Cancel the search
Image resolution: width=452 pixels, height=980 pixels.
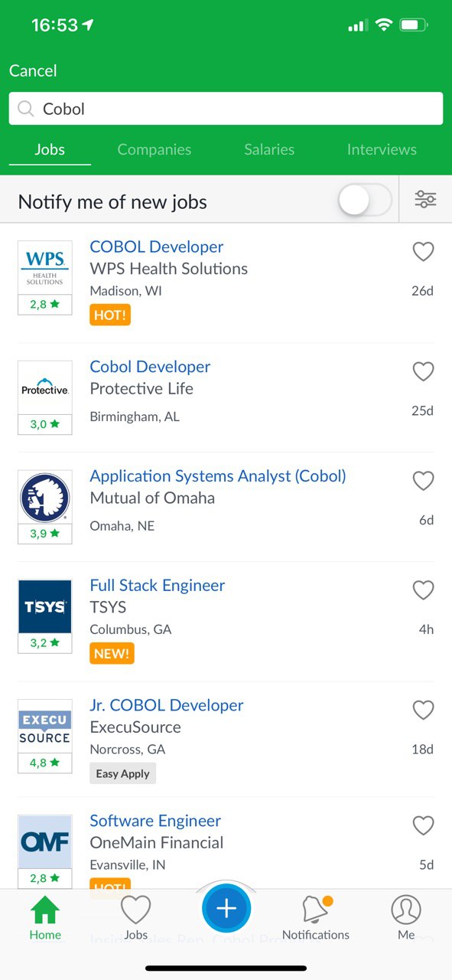click(33, 70)
